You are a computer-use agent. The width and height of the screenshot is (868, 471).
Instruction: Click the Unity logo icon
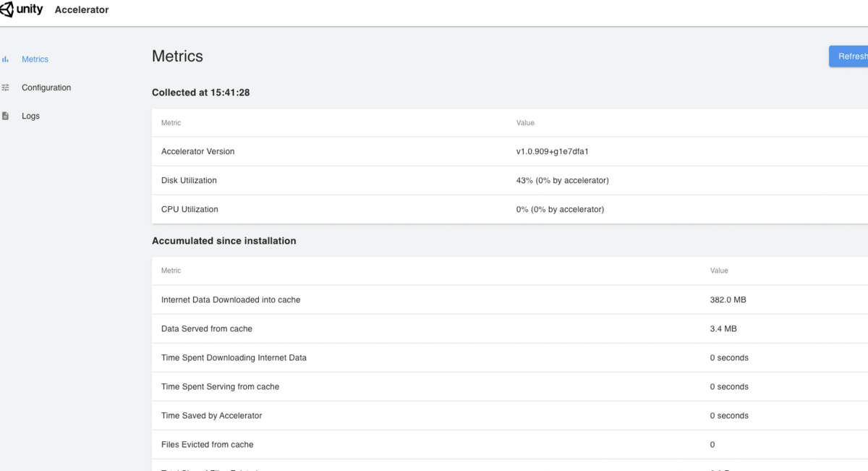click(x=7, y=9)
